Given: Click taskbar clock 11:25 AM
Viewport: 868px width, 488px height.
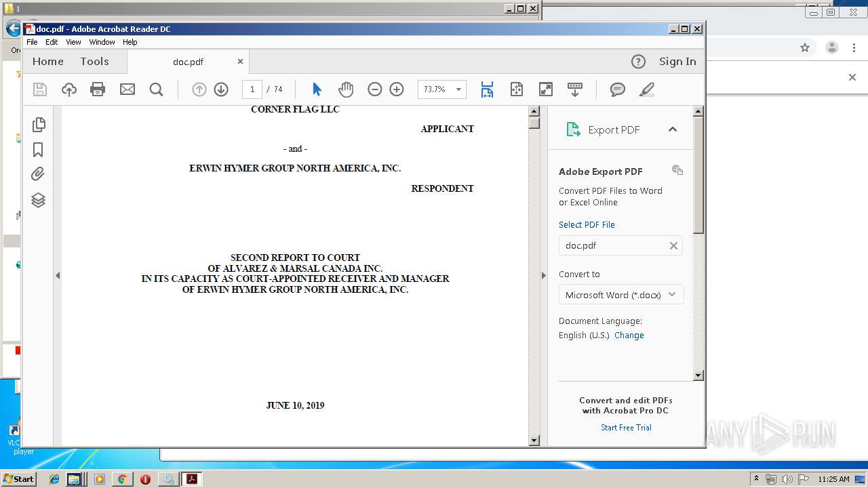Looking at the screenshot, I should click(833, 479).
